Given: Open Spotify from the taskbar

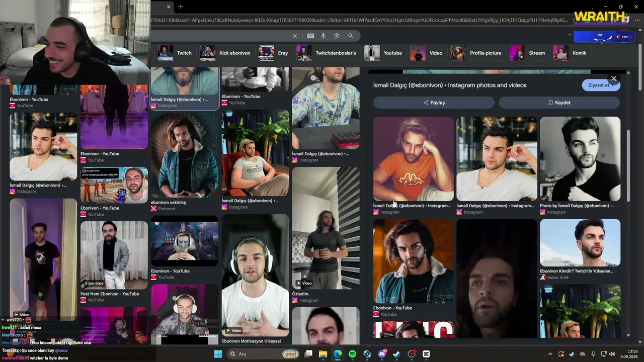Looking at the screenshot, I should 352,354.
